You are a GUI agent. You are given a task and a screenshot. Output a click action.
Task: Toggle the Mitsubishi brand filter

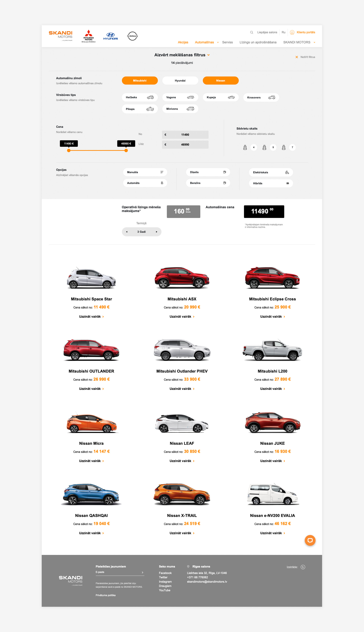pos(140,80)
